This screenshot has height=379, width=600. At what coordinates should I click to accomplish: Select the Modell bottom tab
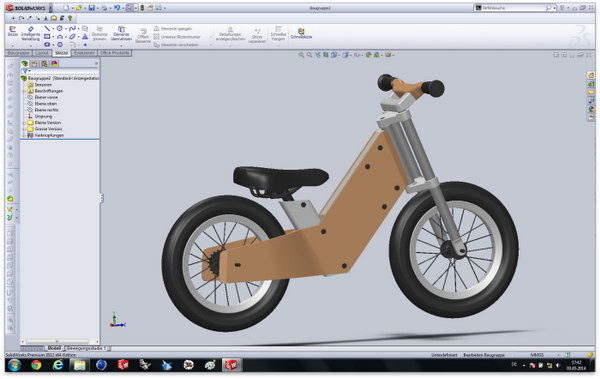[x=54, y=348]
